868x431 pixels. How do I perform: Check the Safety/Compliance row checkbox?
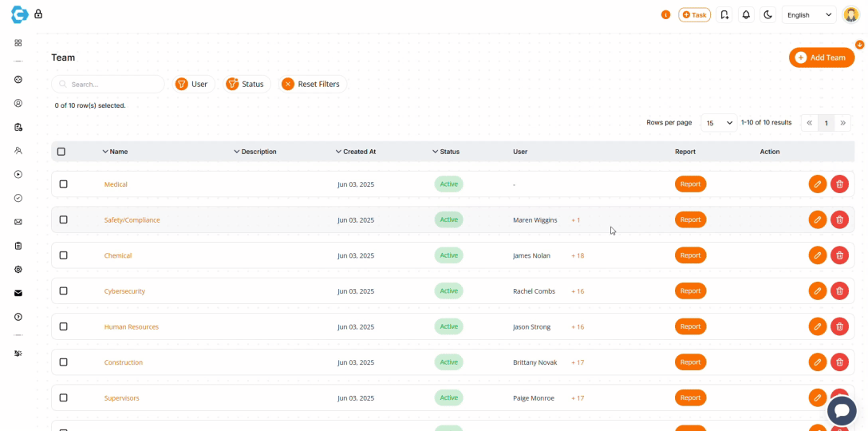point(64,219)
